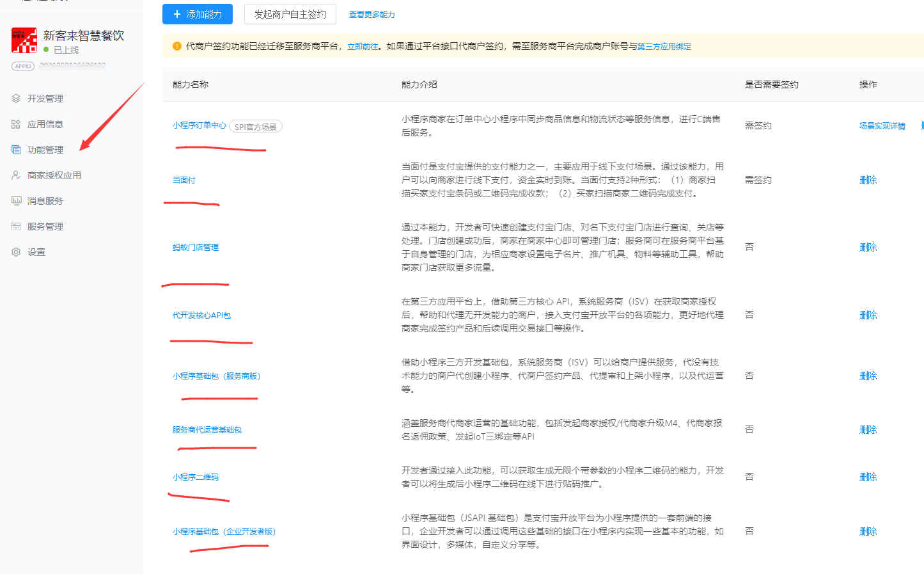Delete the 小程序二维码 capability
Viewport: 924px width, 574px height.
coord(868,477)
